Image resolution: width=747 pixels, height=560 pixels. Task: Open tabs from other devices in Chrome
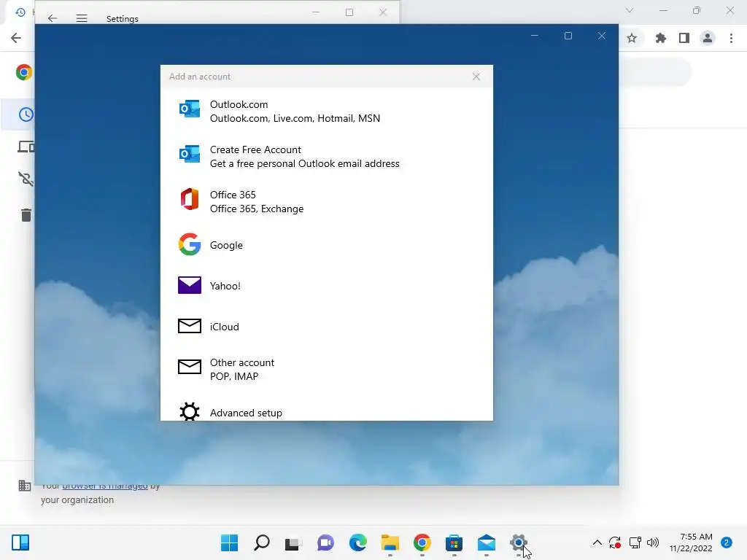tap(26, 147)
